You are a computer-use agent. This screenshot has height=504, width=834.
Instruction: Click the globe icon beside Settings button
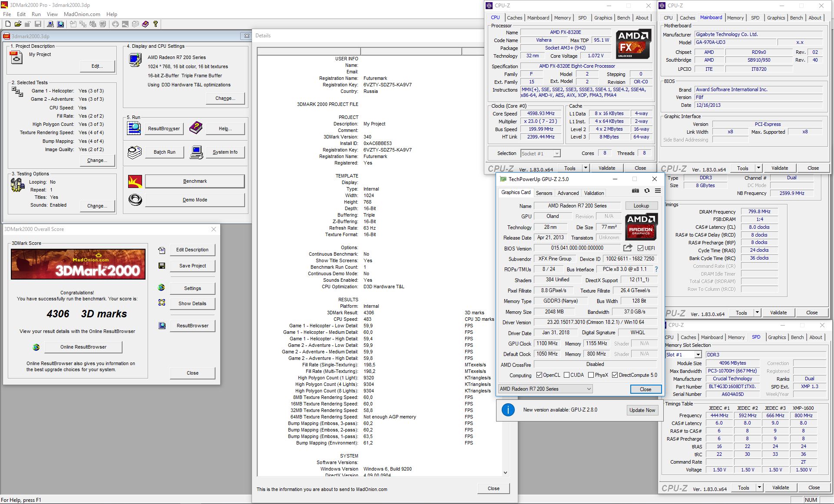point(162,287)
